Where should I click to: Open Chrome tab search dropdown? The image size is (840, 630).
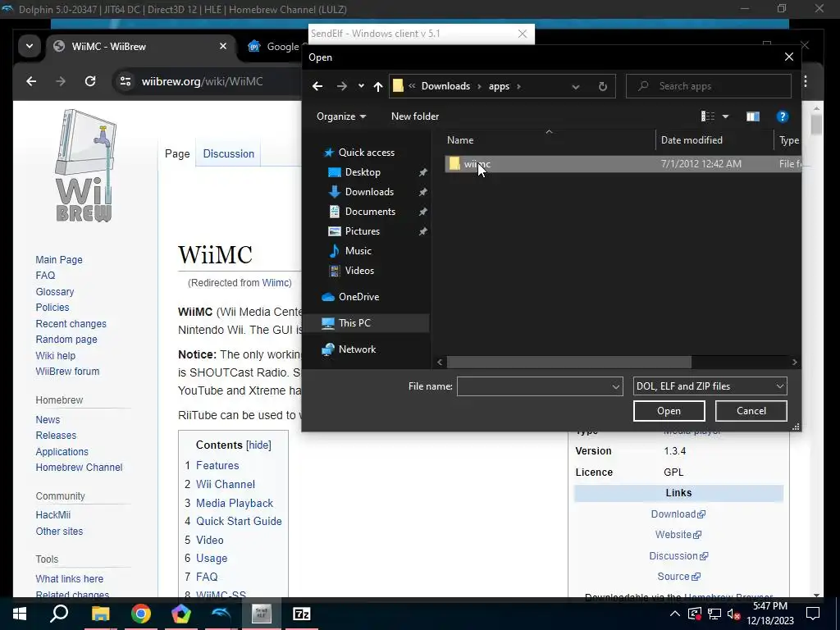[x=30, y=47]
